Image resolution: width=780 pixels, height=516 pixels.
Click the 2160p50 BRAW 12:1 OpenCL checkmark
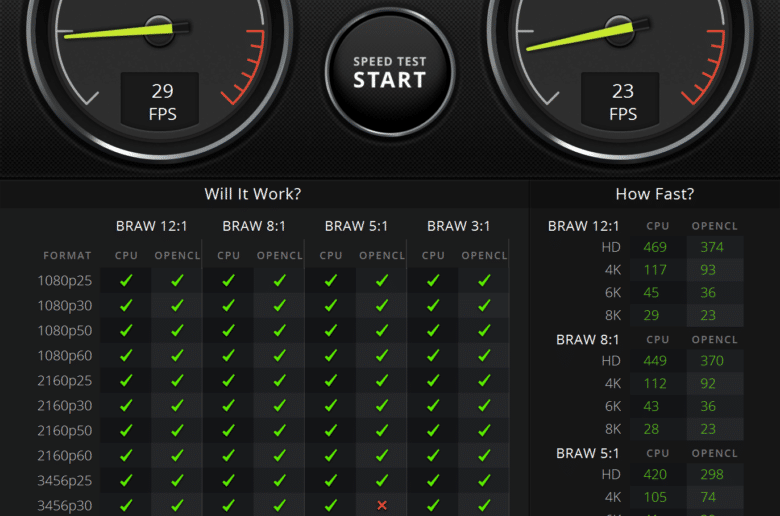pos(178,430)
